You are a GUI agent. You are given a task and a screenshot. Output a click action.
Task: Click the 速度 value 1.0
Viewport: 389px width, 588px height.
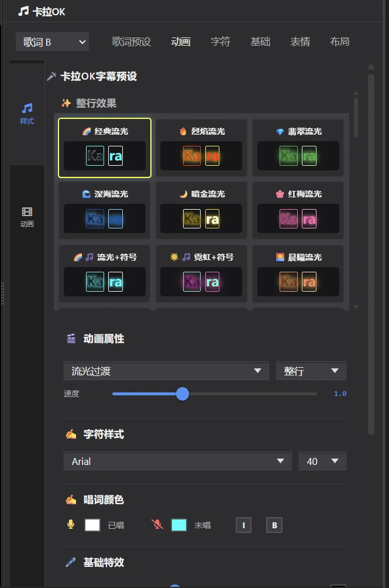(340, 394)
